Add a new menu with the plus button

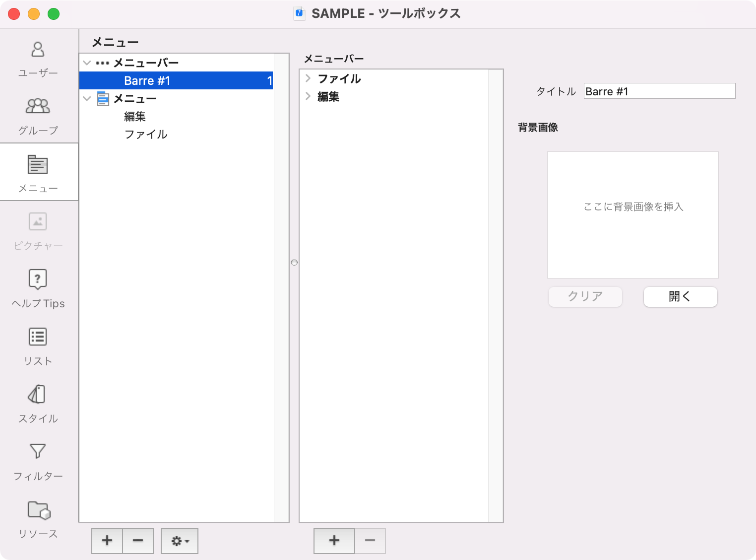(x=107, y=541)
